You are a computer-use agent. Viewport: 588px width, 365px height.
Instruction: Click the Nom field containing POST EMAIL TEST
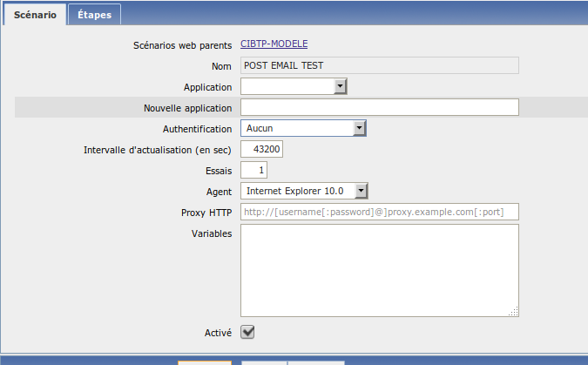tap(379, 65)
